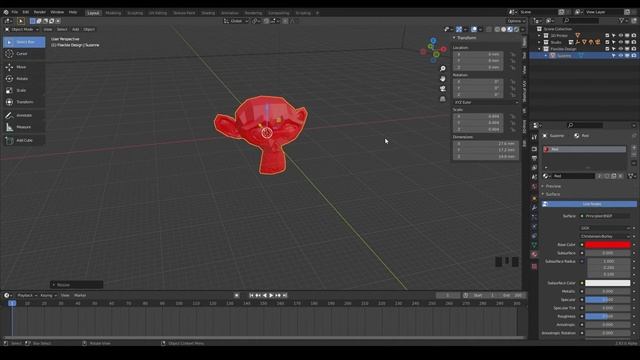
Task: Open the timeline Marker menu
Action: coord(80,295)
